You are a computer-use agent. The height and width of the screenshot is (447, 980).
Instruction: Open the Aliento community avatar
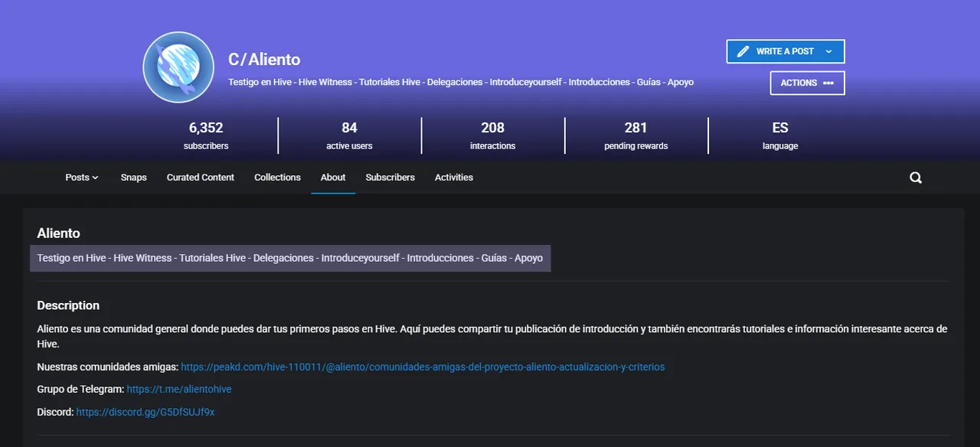click(x=178, y=67)
